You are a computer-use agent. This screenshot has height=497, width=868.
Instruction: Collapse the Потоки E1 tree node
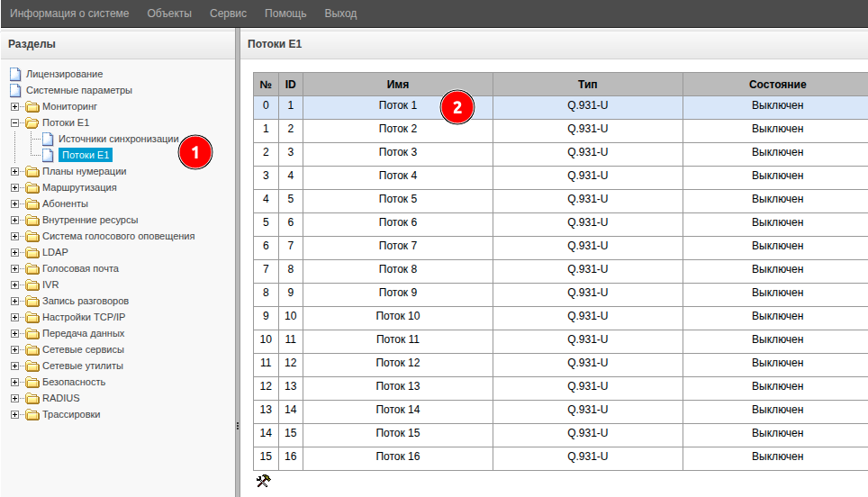click(x=14, y=122)
